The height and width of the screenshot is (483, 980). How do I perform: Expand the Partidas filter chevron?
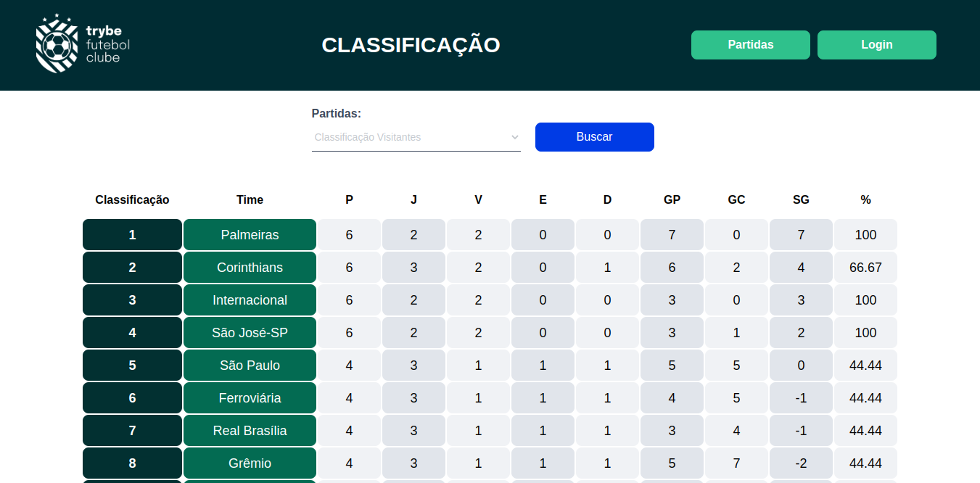coord(514,137)
